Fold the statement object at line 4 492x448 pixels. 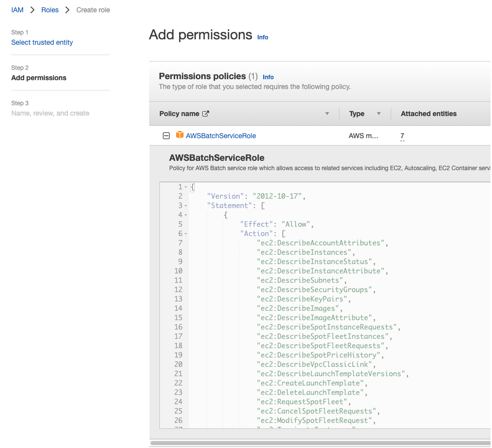coord(186,215)
